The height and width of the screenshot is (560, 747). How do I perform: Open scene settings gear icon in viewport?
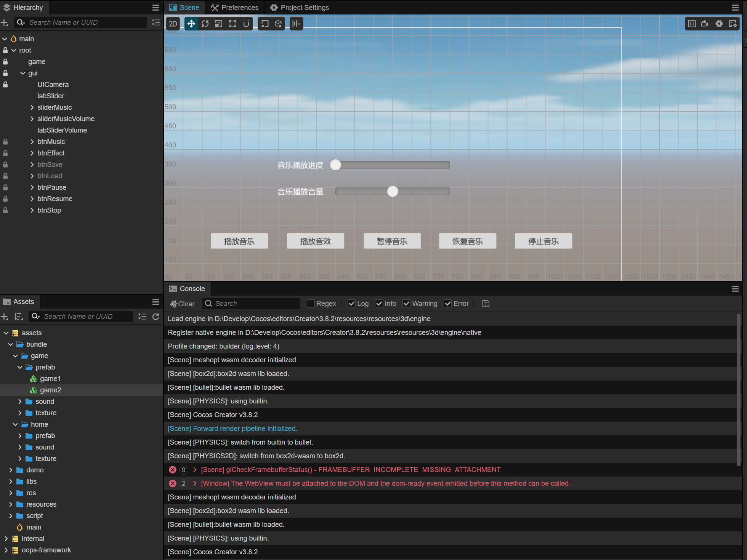(719, 24)
